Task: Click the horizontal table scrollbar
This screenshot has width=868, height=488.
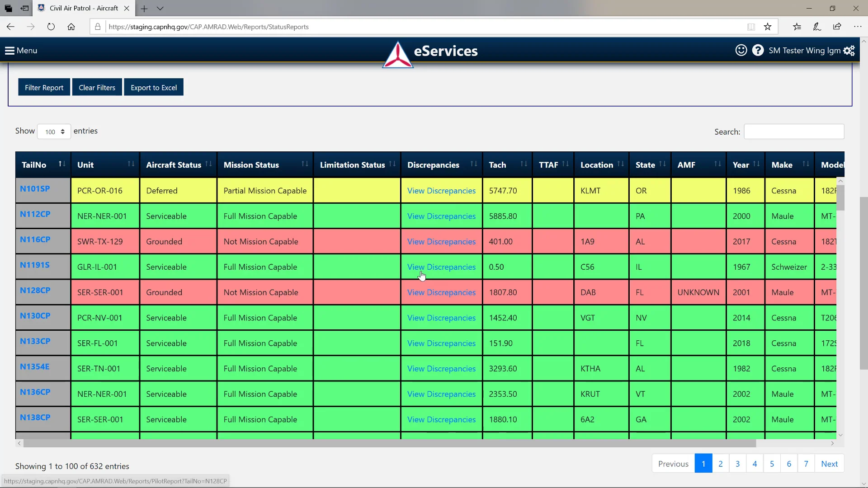Action: pos(389,444)
